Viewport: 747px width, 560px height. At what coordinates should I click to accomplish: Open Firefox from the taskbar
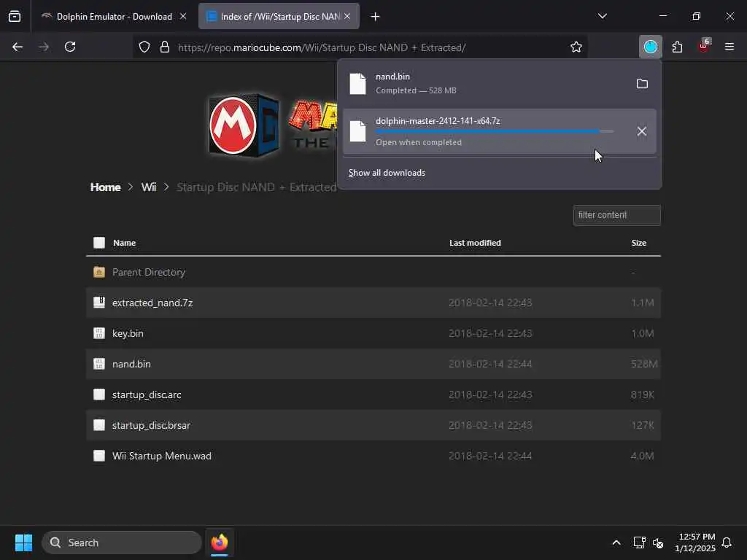coord(220,542)
